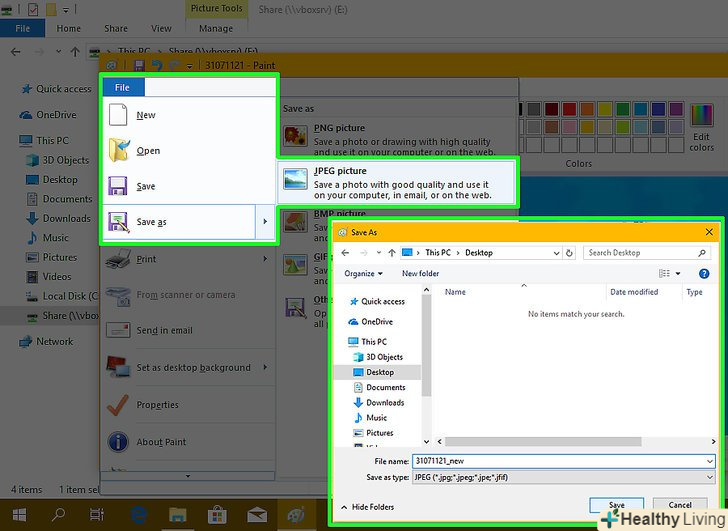Pick PNG picture save option
This screenshot has width=728, height=531.
click(x=398, y=139)
